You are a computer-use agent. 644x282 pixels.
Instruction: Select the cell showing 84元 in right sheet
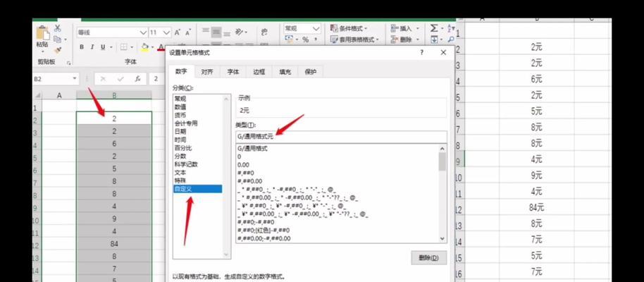(x=536, y=208)
